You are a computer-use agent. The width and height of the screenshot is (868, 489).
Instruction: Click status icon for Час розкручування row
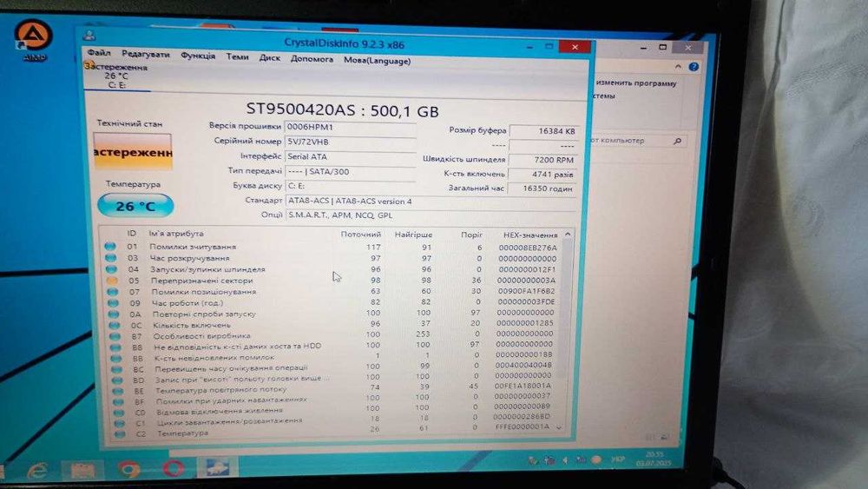111,257
